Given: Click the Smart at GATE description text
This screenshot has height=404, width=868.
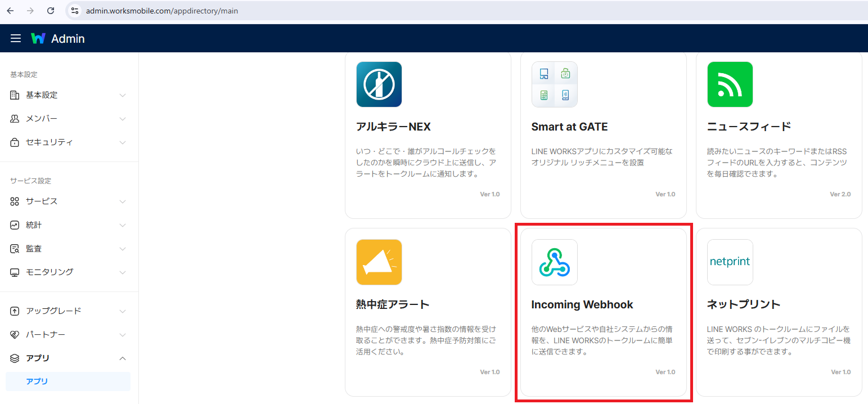Looking at the screenshot, I should click(x=602, y=157).
